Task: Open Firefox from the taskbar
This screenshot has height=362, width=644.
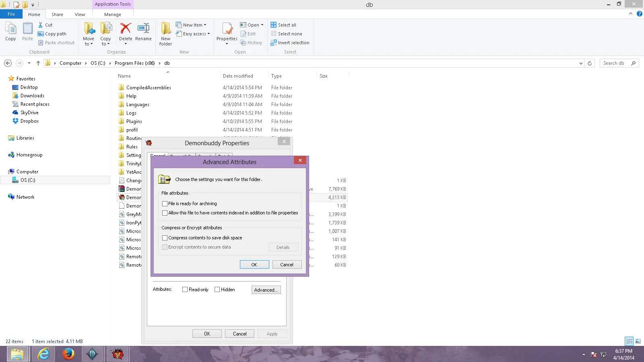Action: coord(68,354)
